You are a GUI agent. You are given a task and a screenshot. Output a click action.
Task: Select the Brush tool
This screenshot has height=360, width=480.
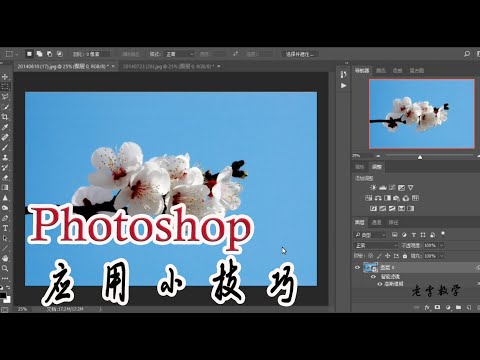pyautogui.click(x=5, y=147)
